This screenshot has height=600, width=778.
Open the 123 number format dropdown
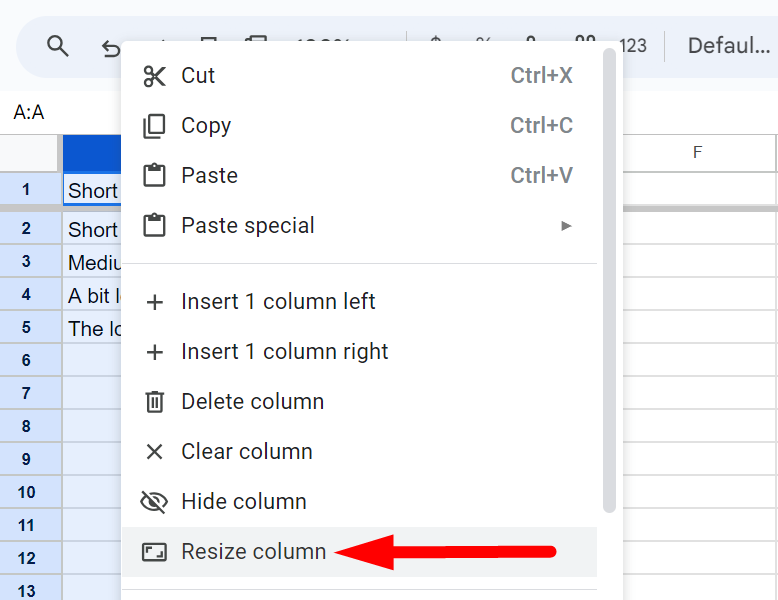tap(632, 46)
